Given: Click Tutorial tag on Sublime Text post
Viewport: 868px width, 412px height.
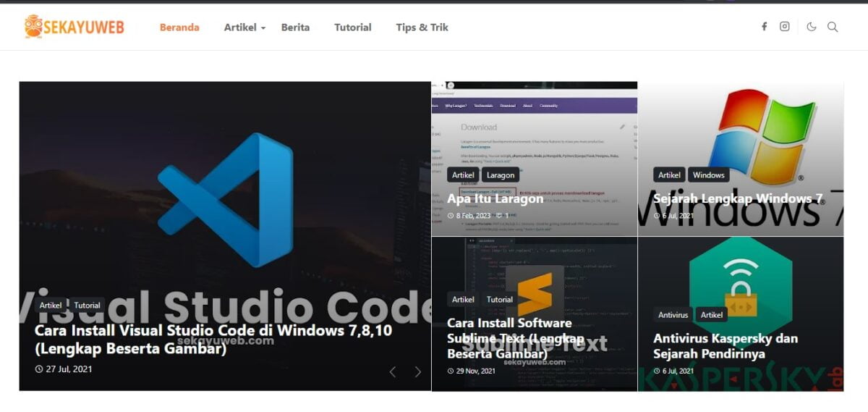Looking at the screenshot, I should [x=499, y=300].
